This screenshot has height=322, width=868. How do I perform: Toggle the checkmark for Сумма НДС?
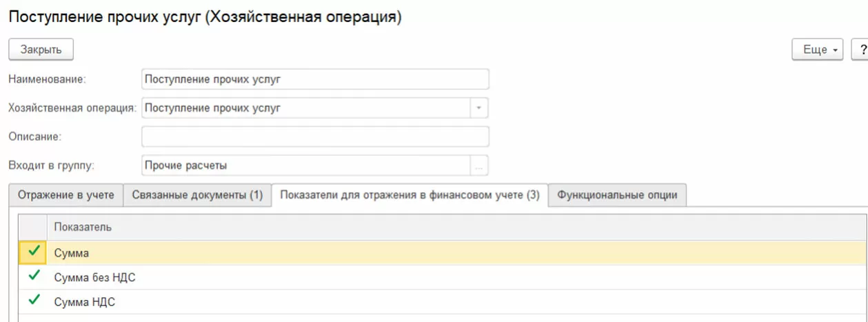pyautogui.click(x=32, y=301)
